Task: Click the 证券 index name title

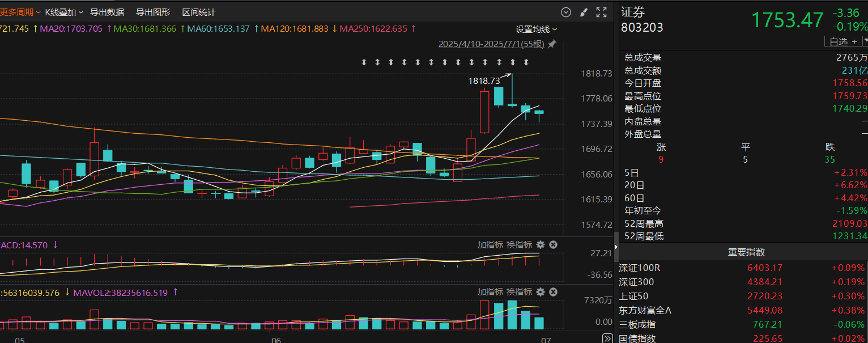Action: (633, 11)
